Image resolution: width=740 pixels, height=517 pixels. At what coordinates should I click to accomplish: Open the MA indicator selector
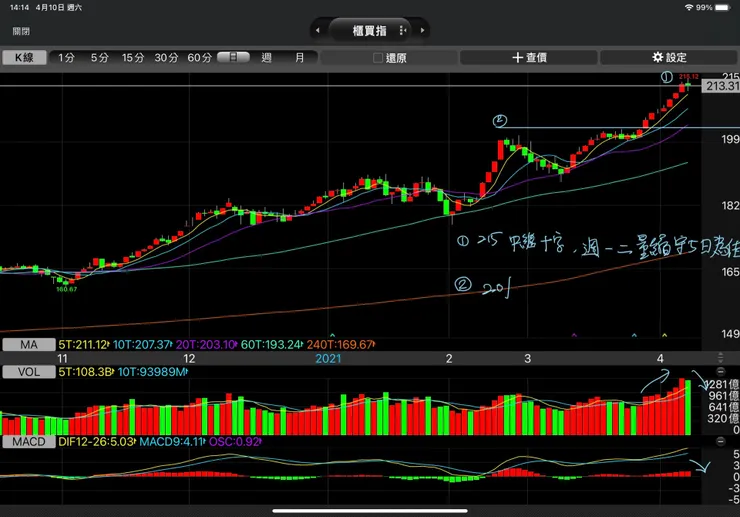point(29,345)
